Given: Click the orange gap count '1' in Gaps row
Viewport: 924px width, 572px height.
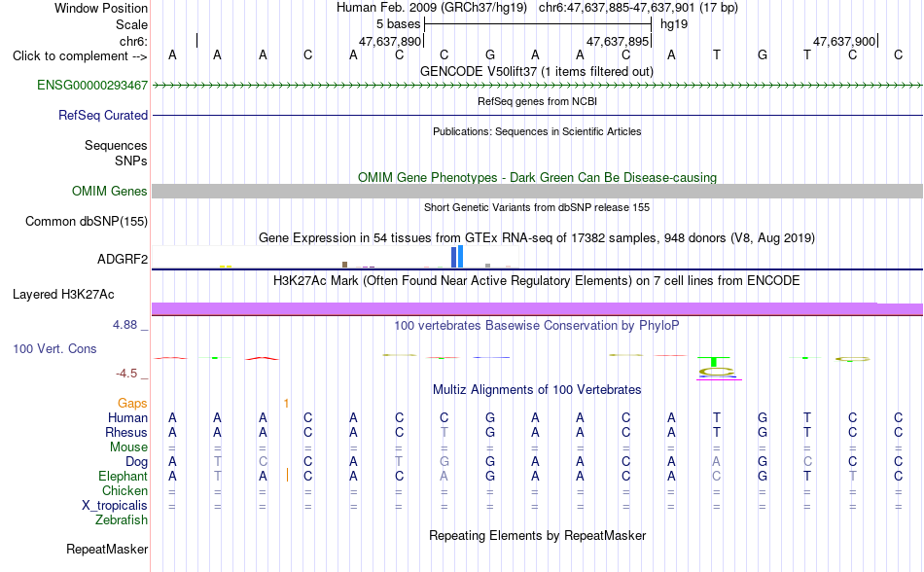Looking at the screenshot, I should pos(286,404).
